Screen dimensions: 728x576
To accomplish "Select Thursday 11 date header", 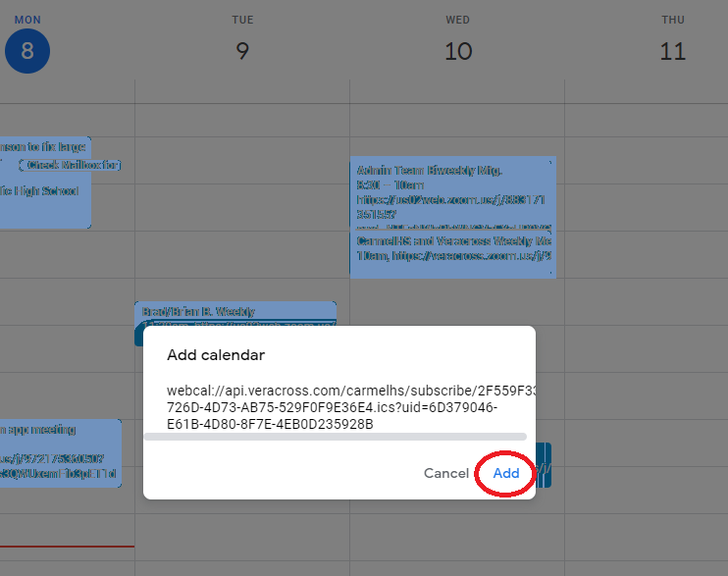I will pos(673,51).
